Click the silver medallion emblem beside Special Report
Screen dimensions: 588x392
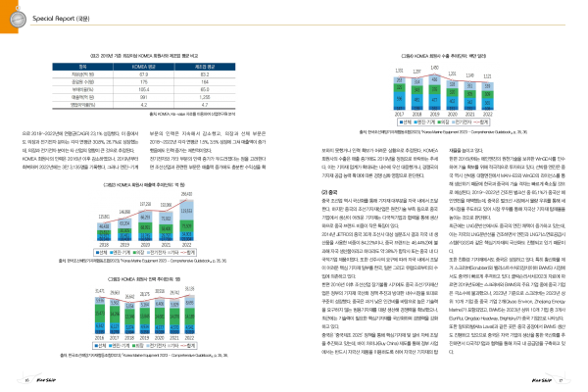tap(18, 20)
